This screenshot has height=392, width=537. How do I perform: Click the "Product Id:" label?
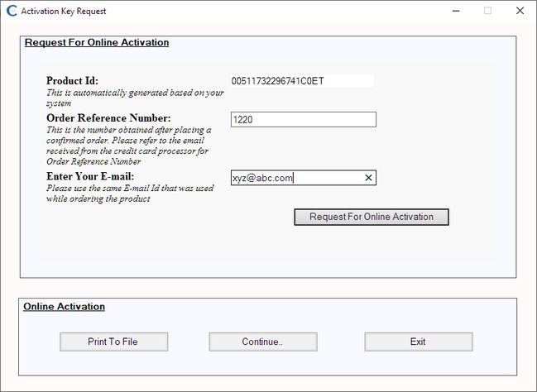72,81
